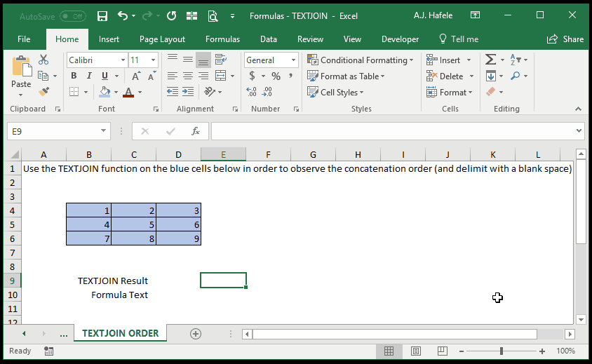592x364 pixels.
Task: Toggle Align Left horizontal alignment
Action: (x=173, y=76)
